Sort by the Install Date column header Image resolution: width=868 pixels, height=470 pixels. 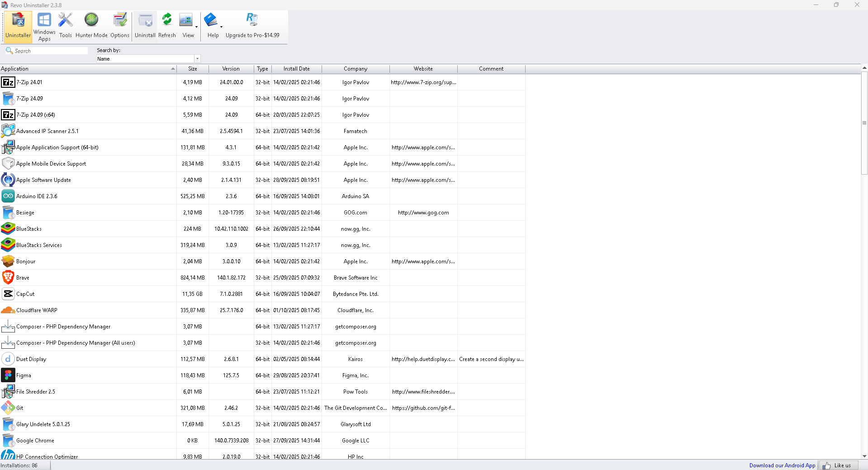297,69
